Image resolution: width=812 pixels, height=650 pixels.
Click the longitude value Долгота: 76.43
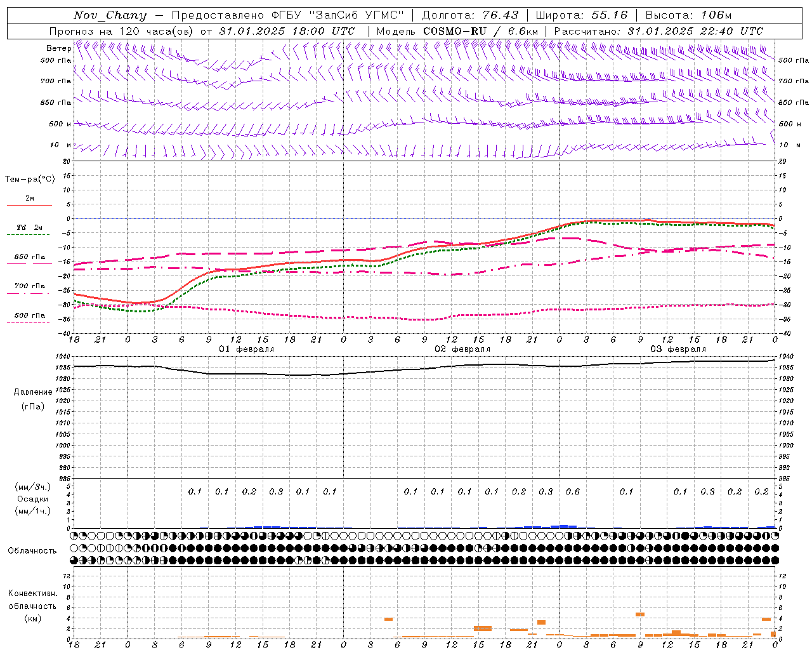(470, 15)
